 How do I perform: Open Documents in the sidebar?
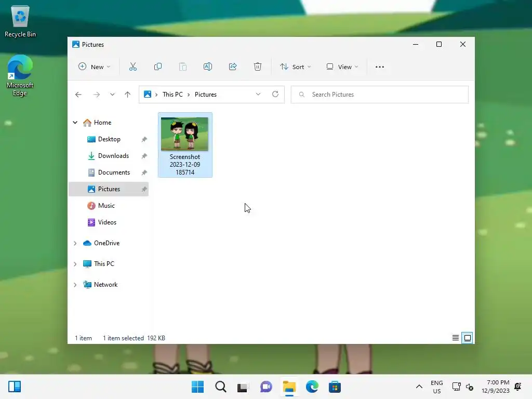click(114, 172)
